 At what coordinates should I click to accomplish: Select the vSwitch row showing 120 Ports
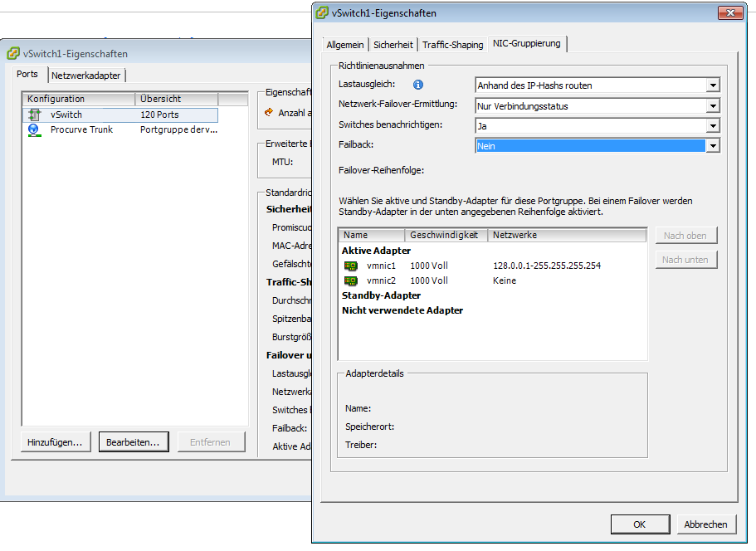(x=116, y=115)
